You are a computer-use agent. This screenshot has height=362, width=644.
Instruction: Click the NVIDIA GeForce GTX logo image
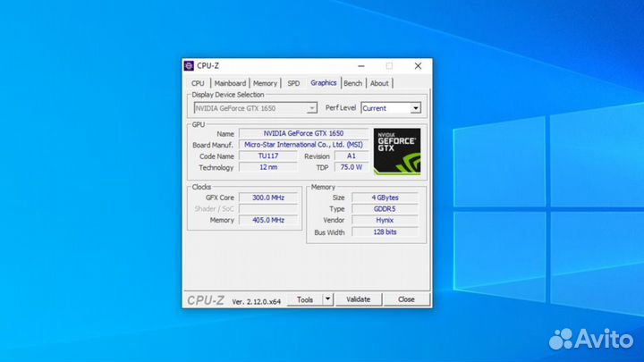397,151
